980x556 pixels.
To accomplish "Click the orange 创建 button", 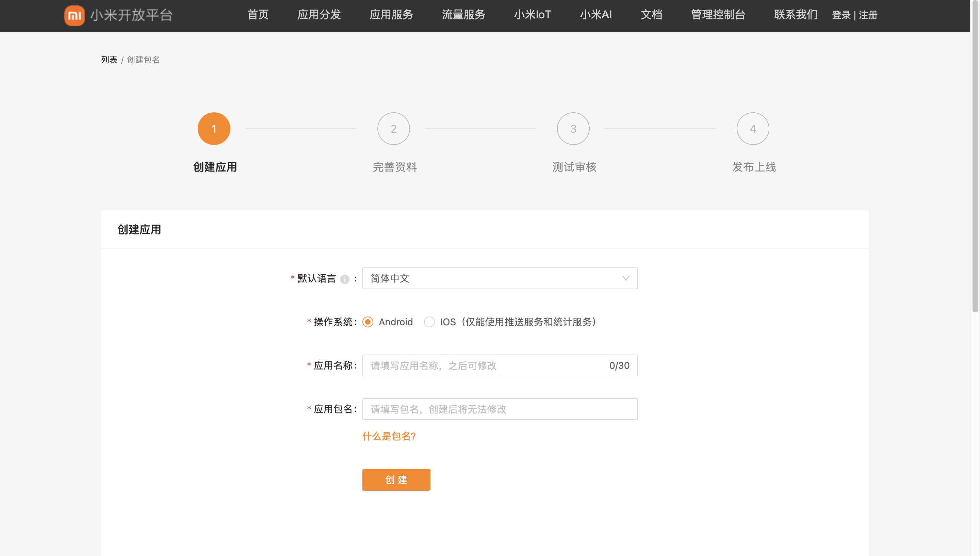I will coord(396,480).
